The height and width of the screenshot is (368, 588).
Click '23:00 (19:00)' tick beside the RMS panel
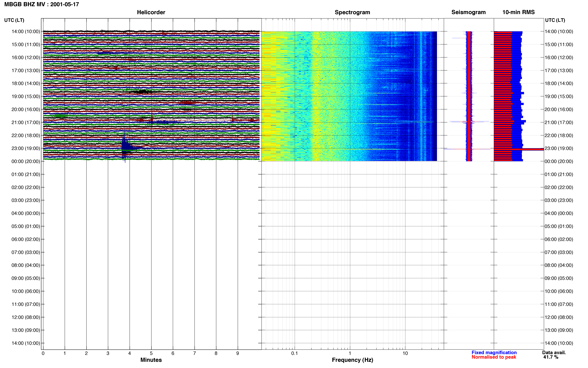(x=559, y=148)
